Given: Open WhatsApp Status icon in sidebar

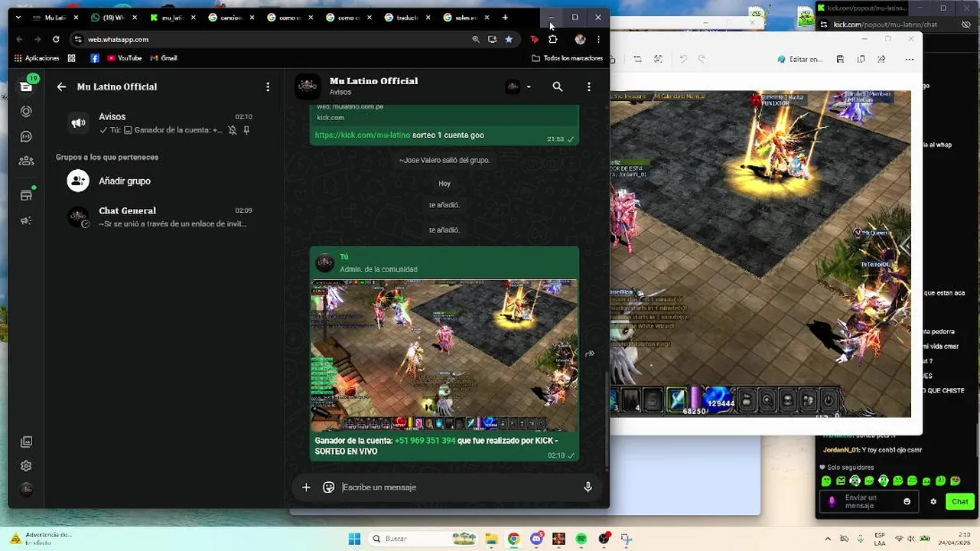Looking at the screenshot, I should (x=26, y=111).
